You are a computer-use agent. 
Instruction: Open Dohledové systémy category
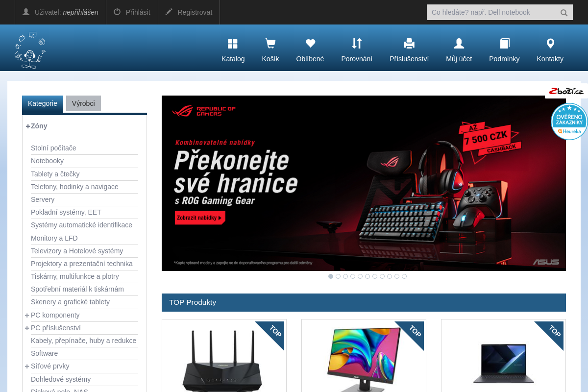[61, 379]
